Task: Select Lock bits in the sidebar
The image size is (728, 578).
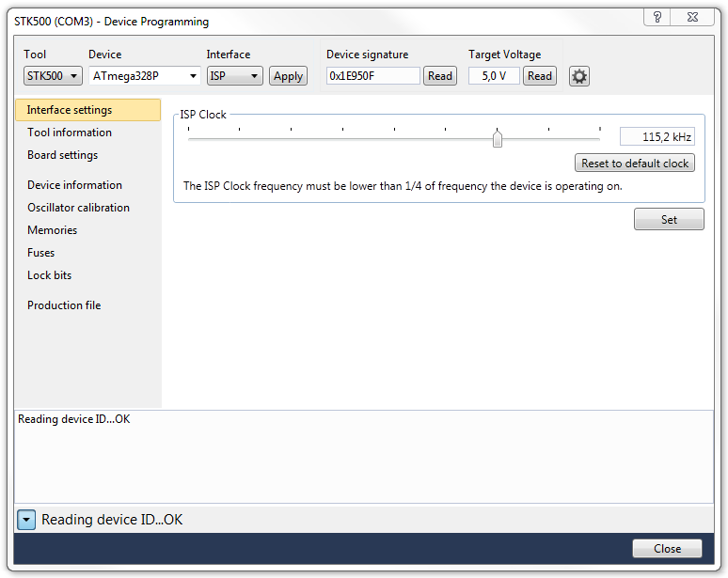Action: [x=50, y=275]
